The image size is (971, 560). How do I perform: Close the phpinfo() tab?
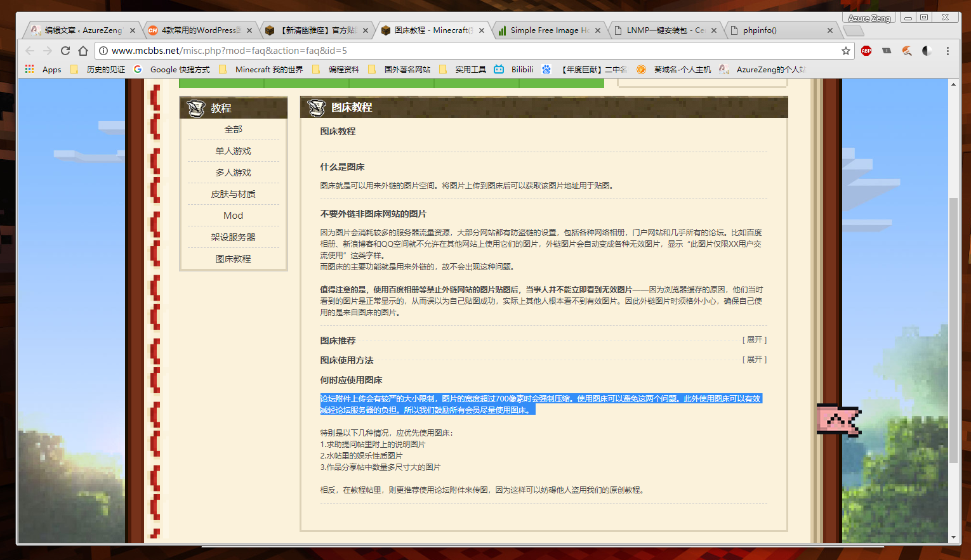(830, 30)
